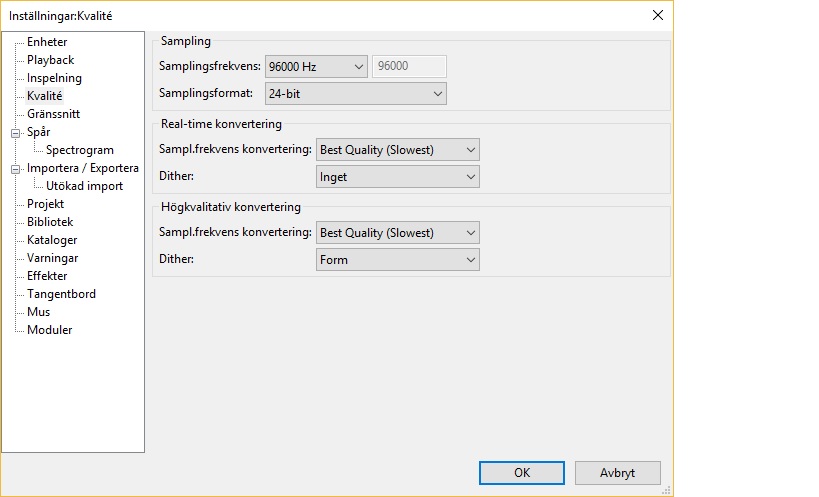Select Enheter in the settings tree
The image size is (819, 497).
click(x=47, y=42)
